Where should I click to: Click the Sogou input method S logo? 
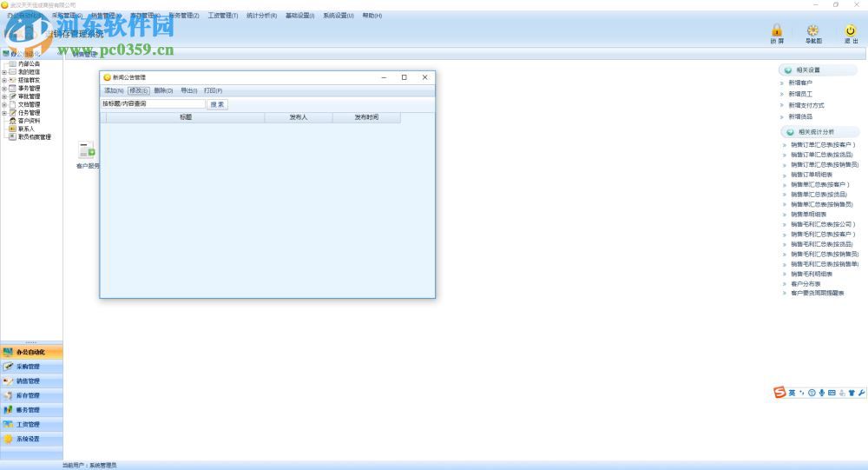tap(779, 393)
